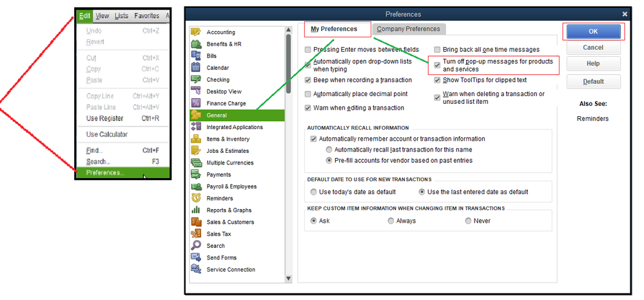Click the Search magnifier icon in list
644x300 pixels.
[196, 246]
